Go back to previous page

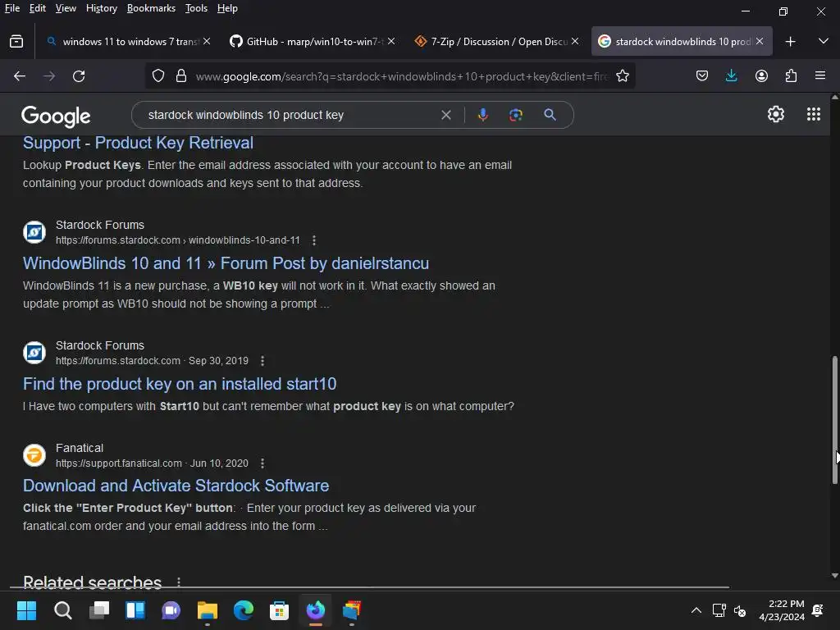20,76
